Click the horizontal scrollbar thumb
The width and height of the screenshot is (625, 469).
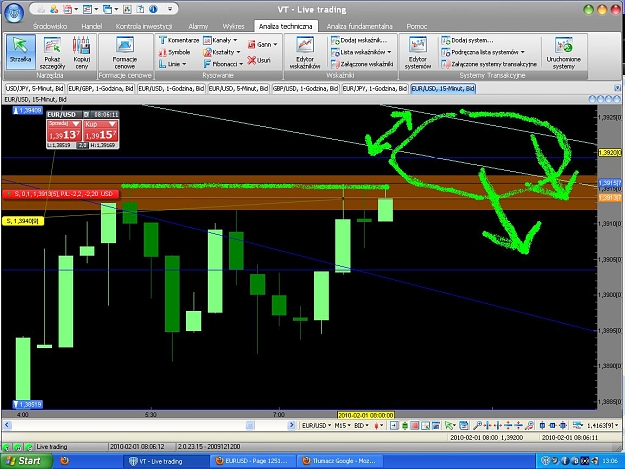coord(250,425)
